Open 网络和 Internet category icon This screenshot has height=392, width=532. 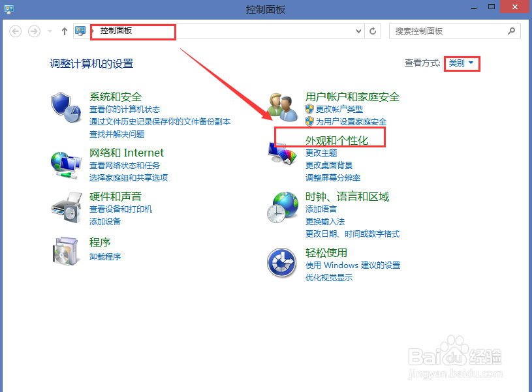(66, 164)
